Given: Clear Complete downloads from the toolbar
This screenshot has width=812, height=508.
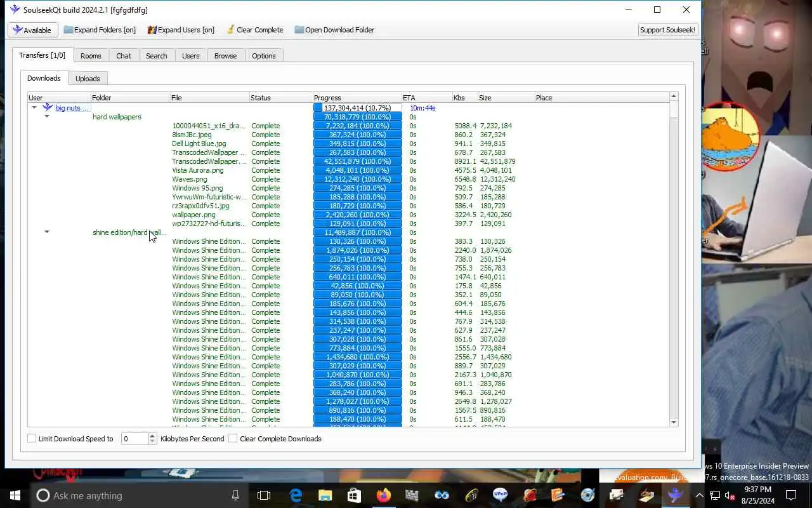Looking at the screenshot, I should 254,30.
